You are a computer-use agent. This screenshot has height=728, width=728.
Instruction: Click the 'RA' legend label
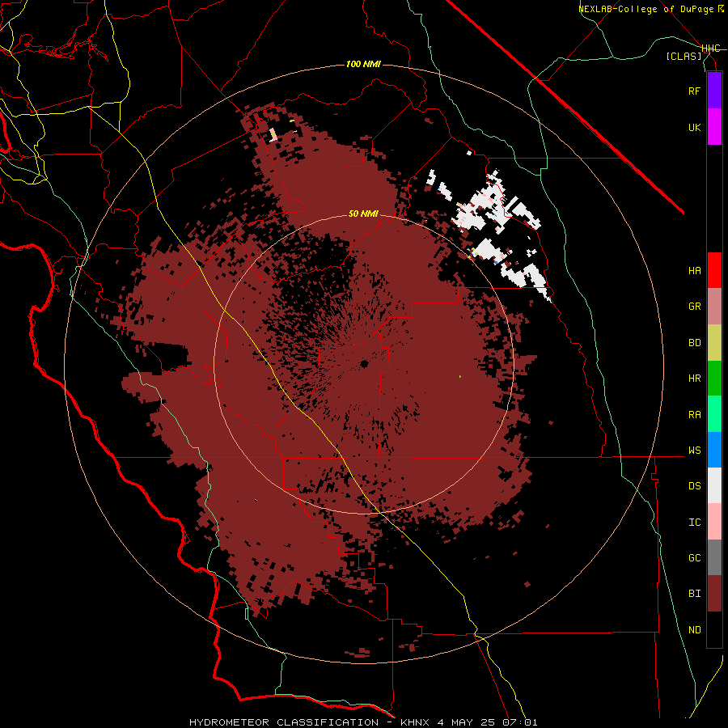pyautogui.click(x=694, y=415)
